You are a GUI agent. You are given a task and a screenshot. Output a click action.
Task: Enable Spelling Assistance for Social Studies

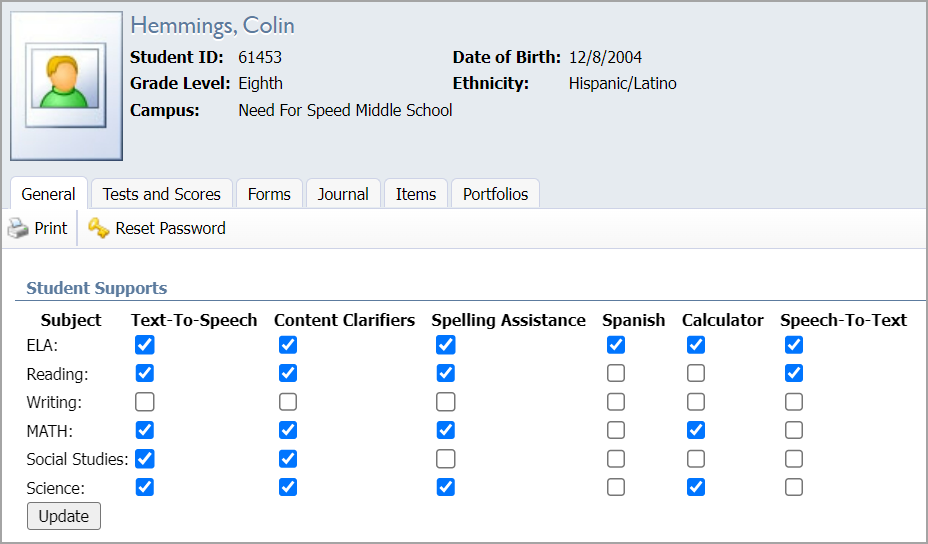coord(446,459)
